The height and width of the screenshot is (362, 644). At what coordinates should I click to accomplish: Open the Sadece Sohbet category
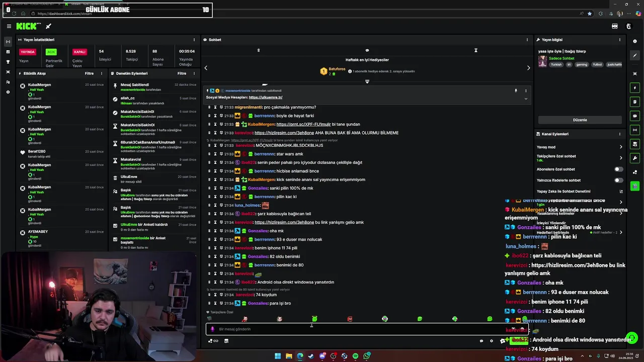[x=561, y=58]
